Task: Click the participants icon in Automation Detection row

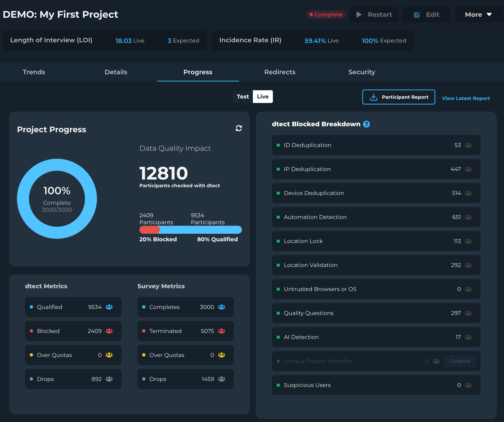Action: (x=468, y=217)
